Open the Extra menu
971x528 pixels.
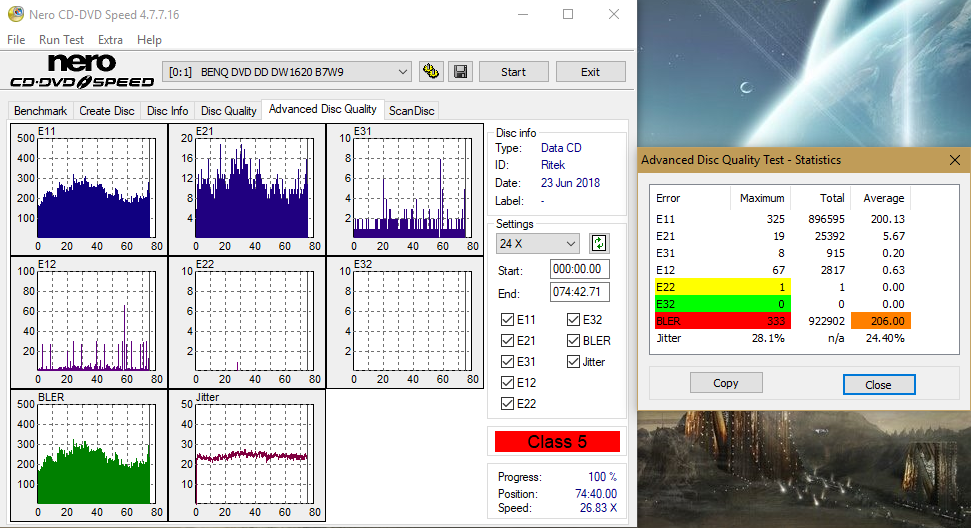(110, 40)
